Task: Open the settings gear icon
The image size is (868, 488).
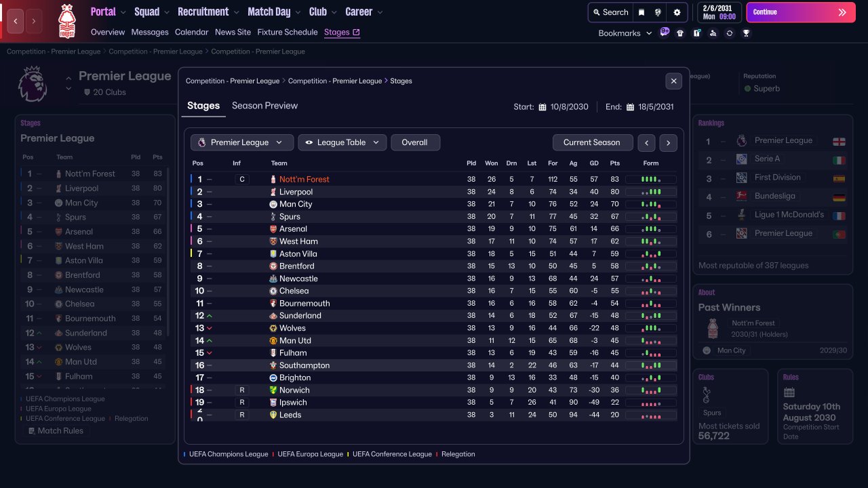Action: tap(677, 12)
